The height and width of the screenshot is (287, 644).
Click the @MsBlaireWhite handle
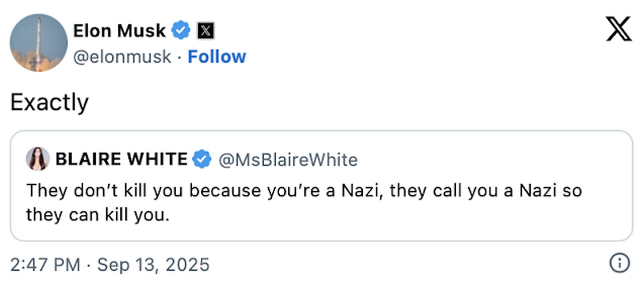[x=287, y=160]
